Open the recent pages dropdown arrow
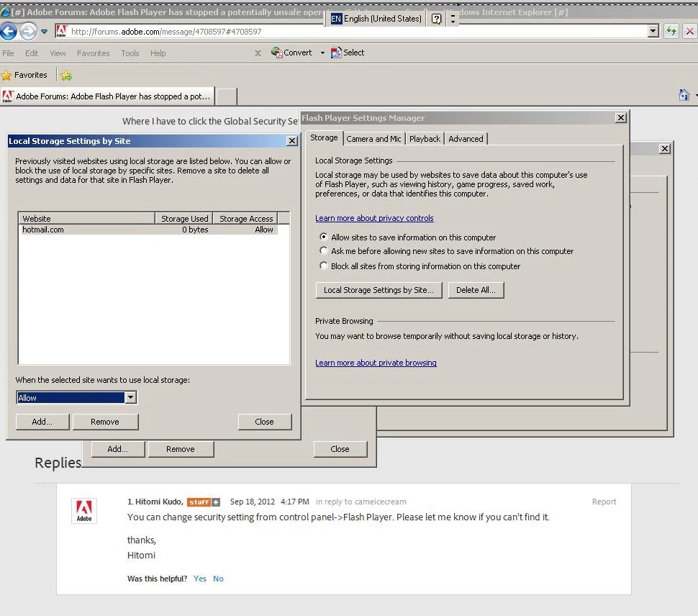 pos(44,32)
